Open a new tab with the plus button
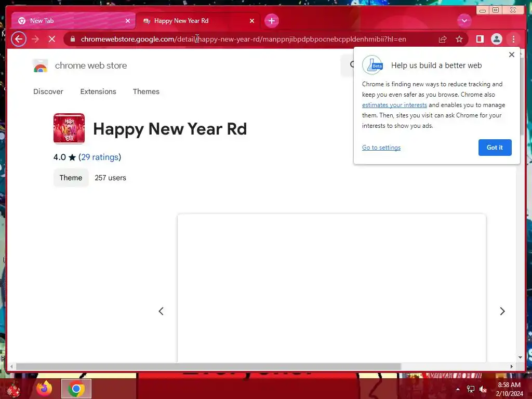 click(271, 21)
